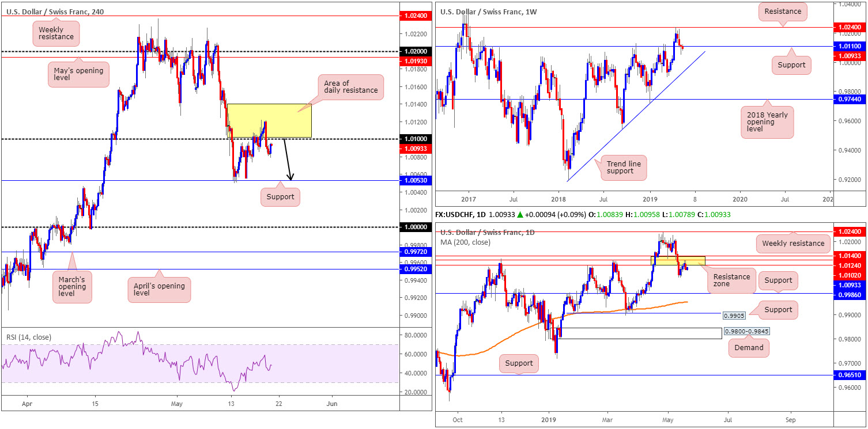
Task: Click the 'Jun' date on the 240 chart axis
Action: 332,404
